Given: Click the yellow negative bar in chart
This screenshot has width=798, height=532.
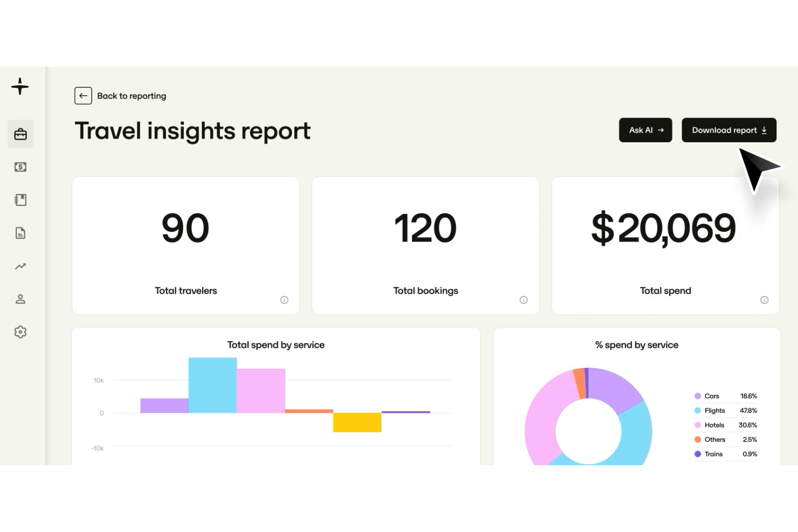Looking at the screenshot, I should [357, 423].
